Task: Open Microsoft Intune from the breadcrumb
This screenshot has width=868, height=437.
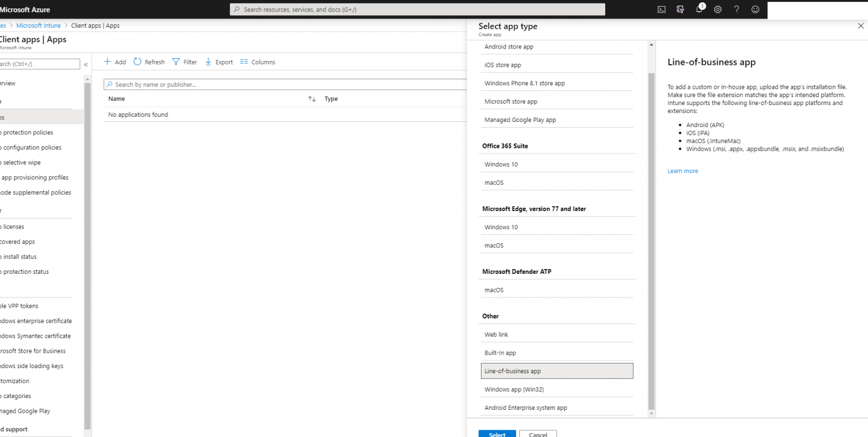Action: [38, 25]
